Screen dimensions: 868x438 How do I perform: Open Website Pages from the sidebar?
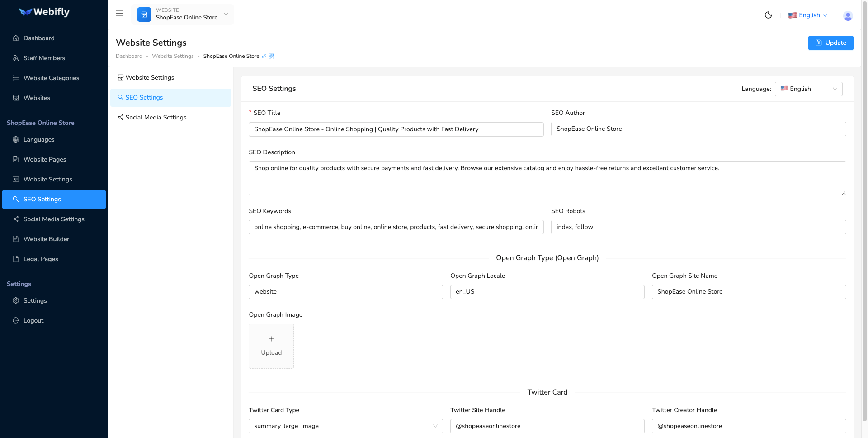pos(45,159)
